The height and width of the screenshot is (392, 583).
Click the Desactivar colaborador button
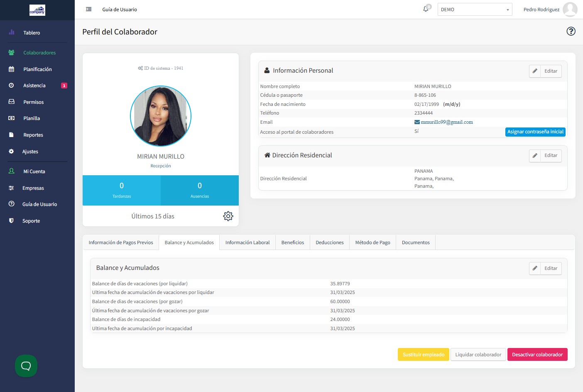coord(537,355)
